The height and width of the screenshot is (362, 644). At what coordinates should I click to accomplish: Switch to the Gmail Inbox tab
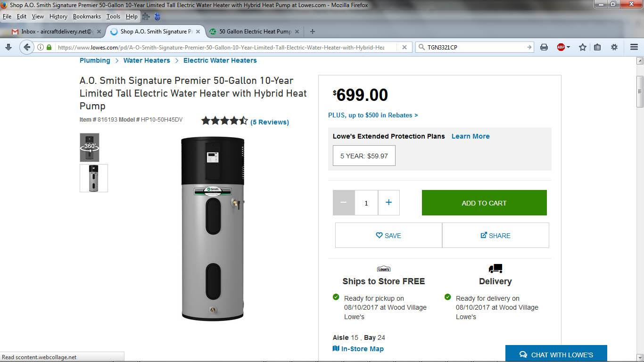[53, 32]
